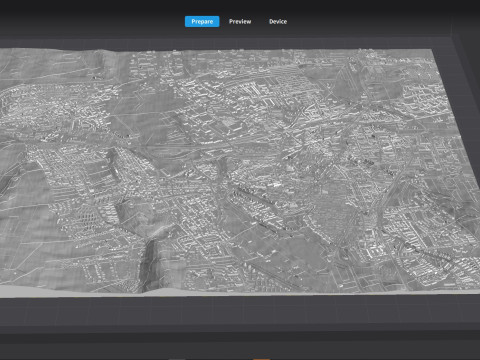Screen dimensions: 480x360
Task: Go to the Device tab
Action: (x=278, y=22)
